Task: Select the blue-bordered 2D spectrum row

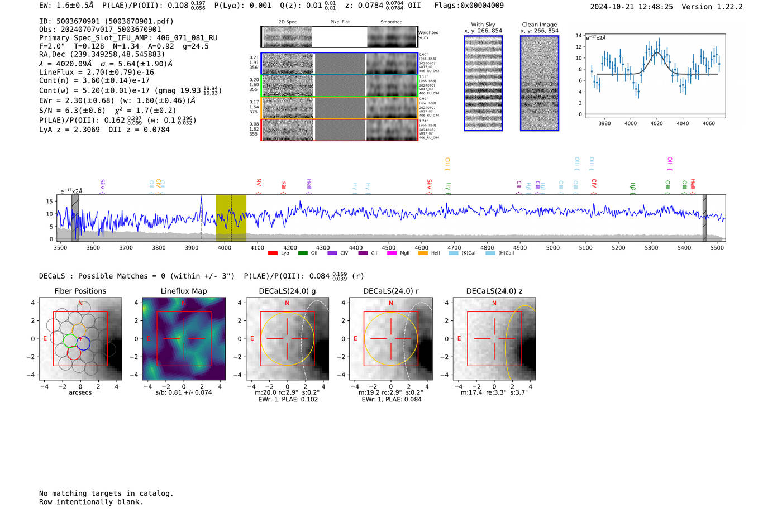Action: (x=340, y=64)
